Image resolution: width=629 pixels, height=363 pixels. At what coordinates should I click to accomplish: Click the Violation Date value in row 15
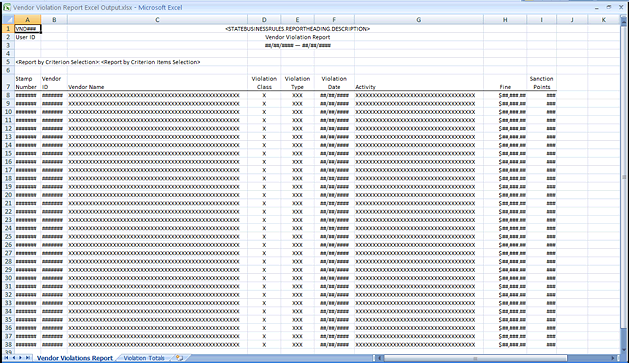(x=334, y=154)
